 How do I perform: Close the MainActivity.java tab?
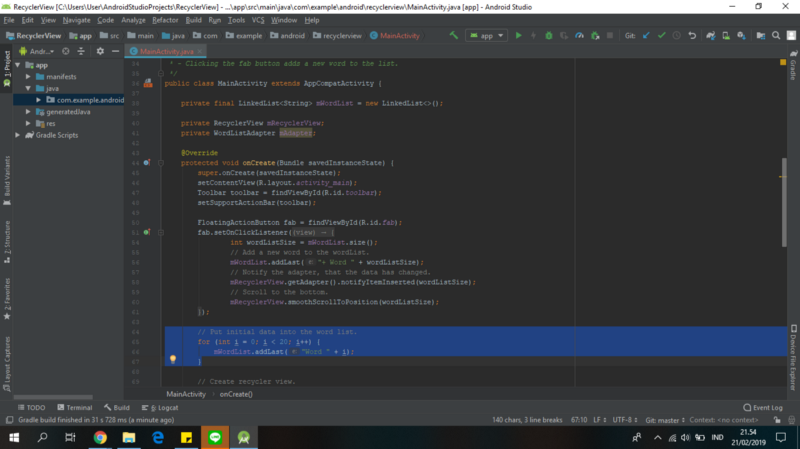coord(199,51)
